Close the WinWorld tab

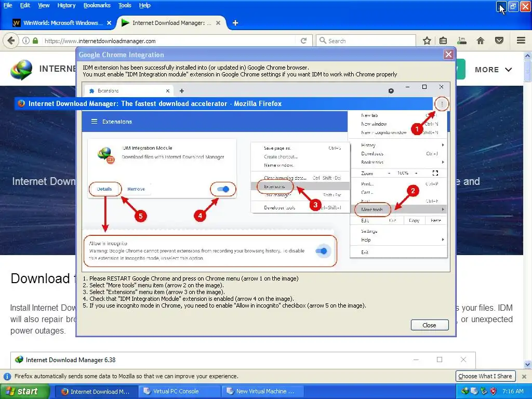point(109,23)
